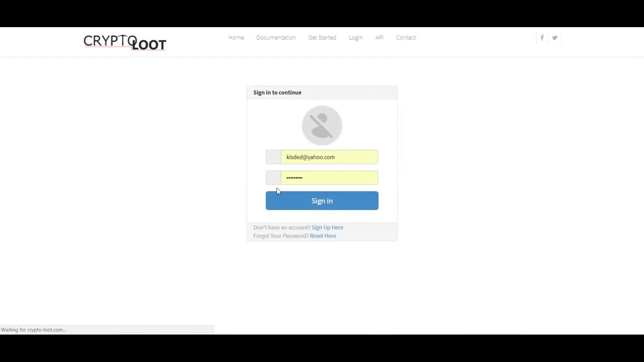Follow the Reset Here password link
The image size is (644, 362).
(x=323, y=236)
